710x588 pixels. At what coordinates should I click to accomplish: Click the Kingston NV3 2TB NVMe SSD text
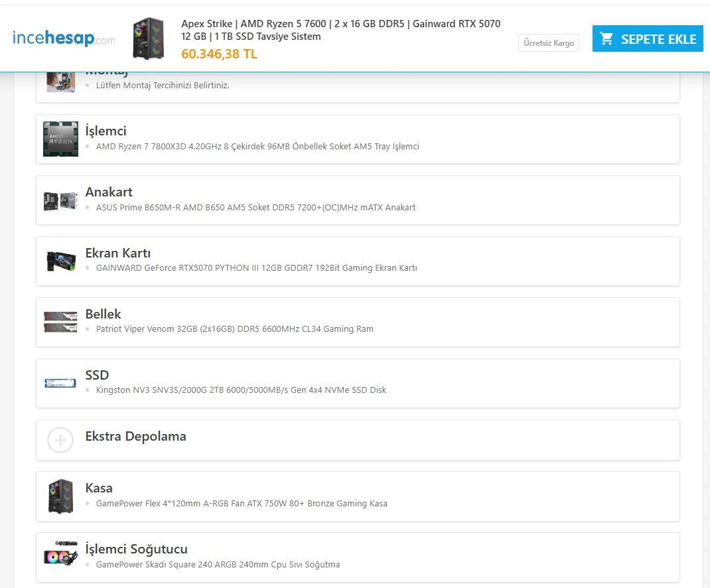(241, 390)
